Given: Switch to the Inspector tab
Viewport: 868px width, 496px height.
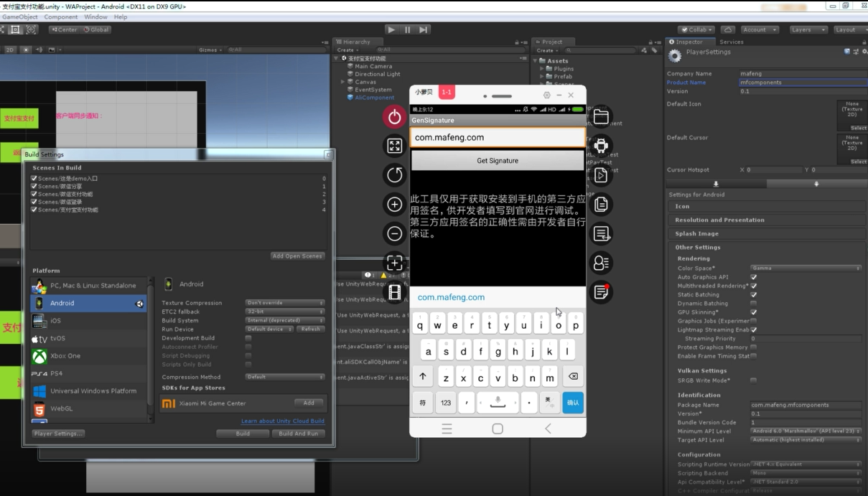Looking at the screenshot, I should [690, 42].
